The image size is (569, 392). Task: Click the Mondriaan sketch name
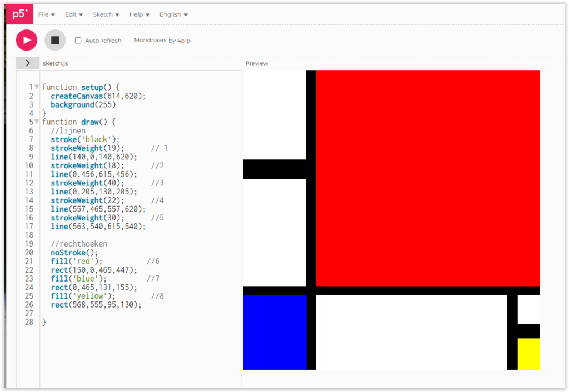149,41
